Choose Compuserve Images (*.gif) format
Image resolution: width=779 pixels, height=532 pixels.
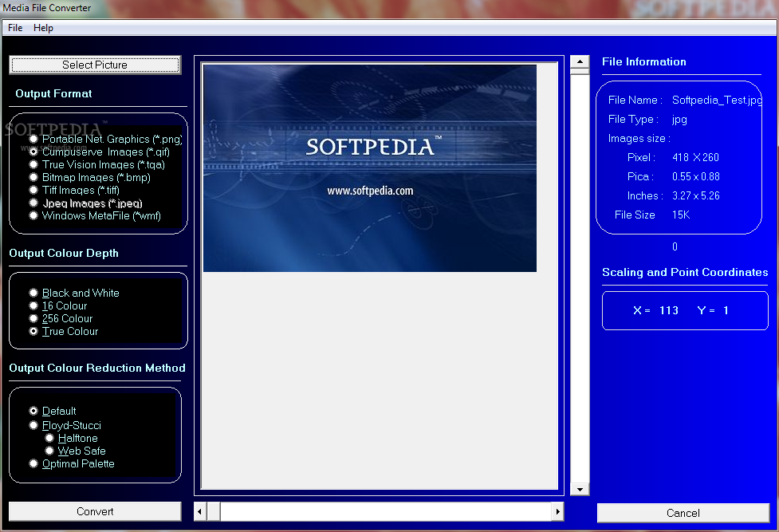[100, 152]
